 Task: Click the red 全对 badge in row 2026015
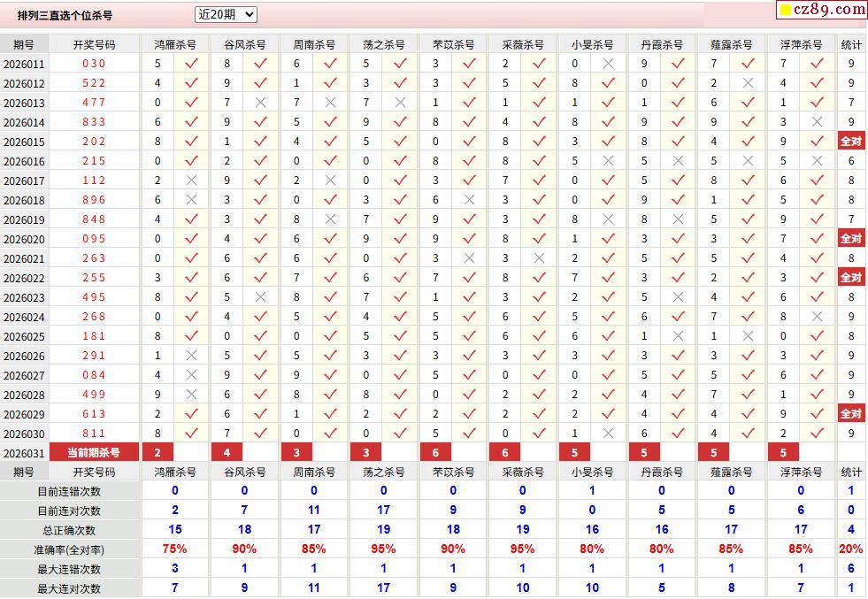pos(851,142)
